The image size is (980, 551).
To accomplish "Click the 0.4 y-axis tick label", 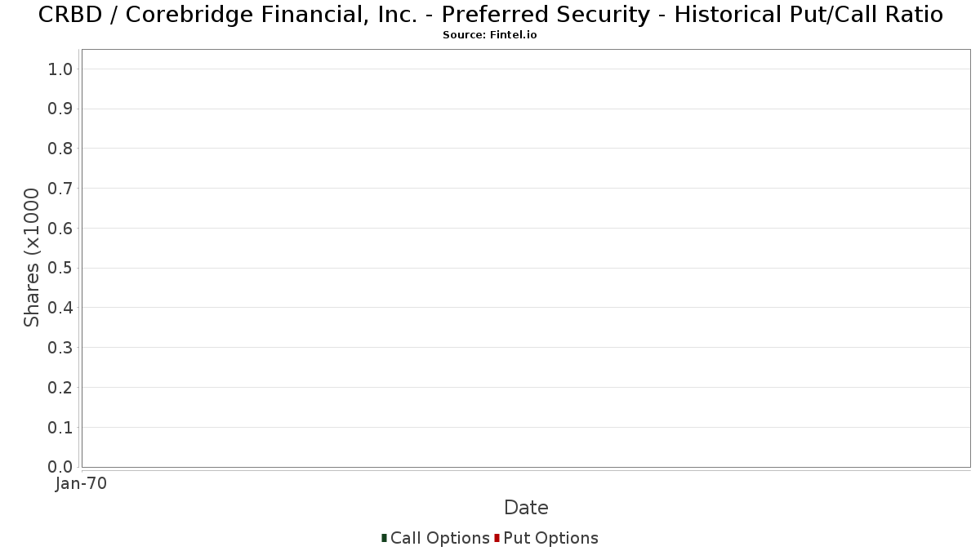I will tap(61, 308).
